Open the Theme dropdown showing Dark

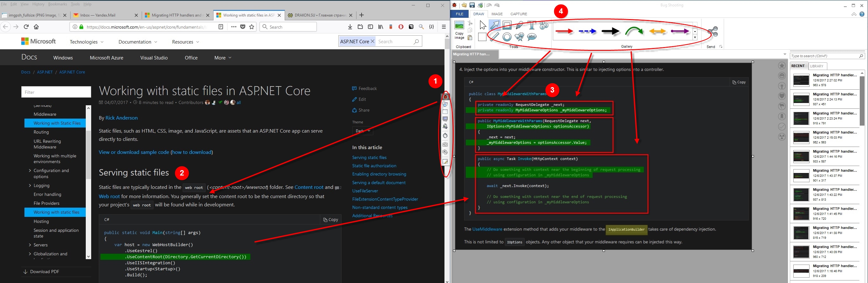click(x=363, y=131)
